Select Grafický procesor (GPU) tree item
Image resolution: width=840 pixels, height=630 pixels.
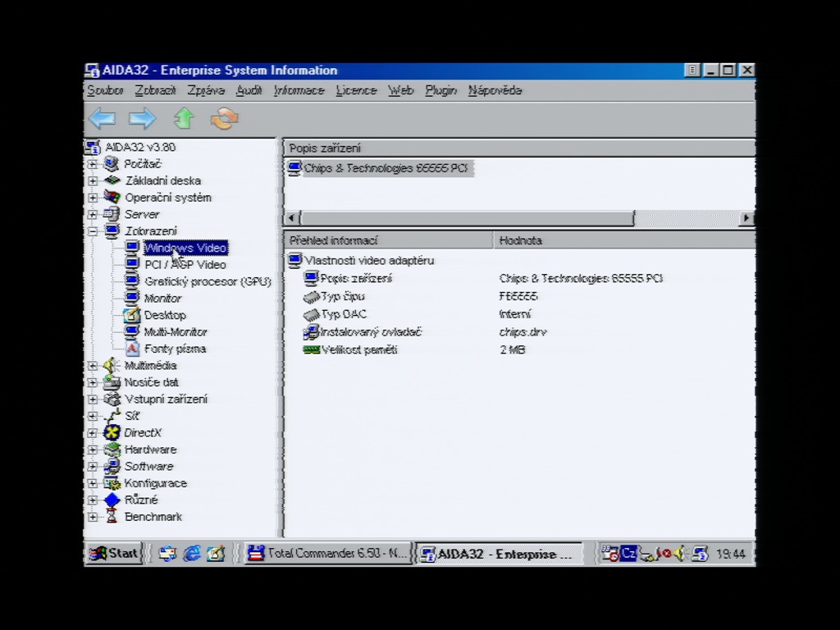click(208, 281)
